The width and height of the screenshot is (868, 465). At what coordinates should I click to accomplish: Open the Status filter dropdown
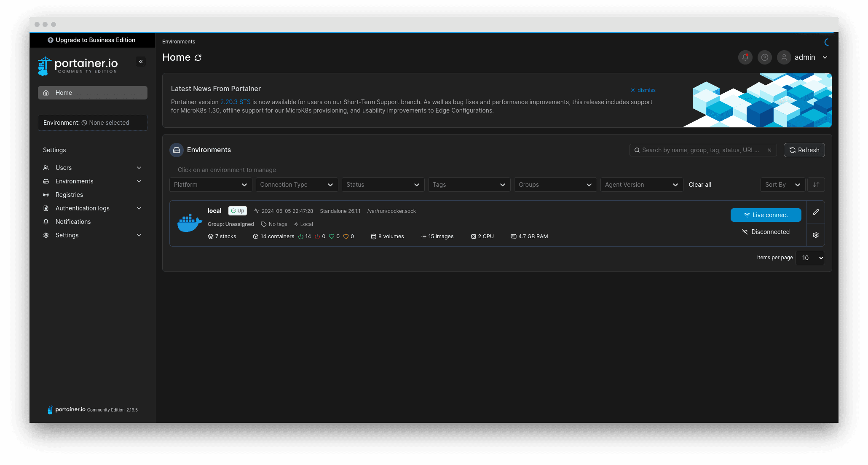click(383, 185)
